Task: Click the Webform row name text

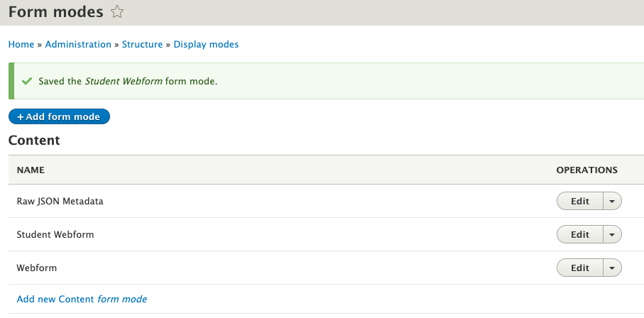Action: [36, 268]
